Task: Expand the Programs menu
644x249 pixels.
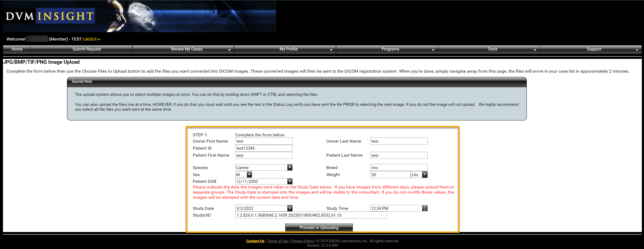Action: tap(390, 49)
